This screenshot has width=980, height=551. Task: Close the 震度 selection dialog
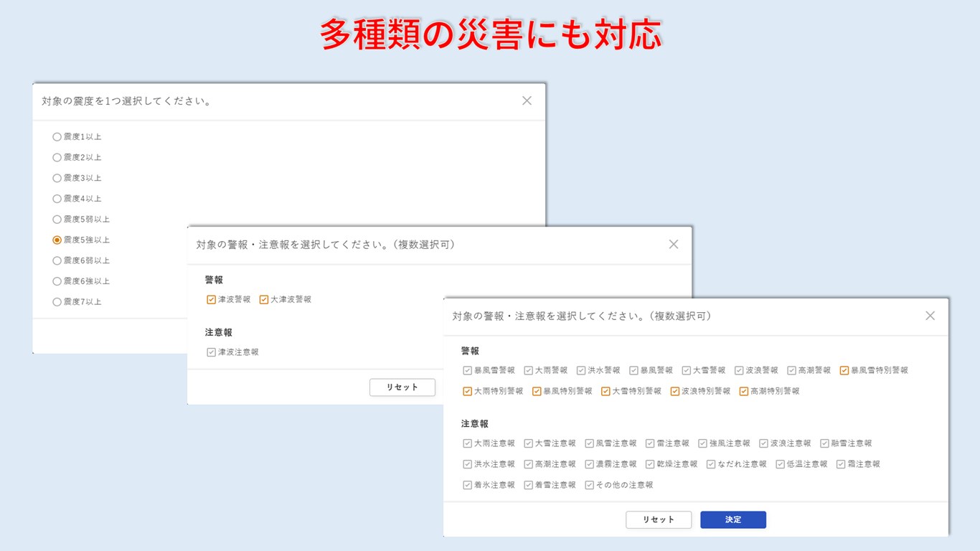click(527, 101)
